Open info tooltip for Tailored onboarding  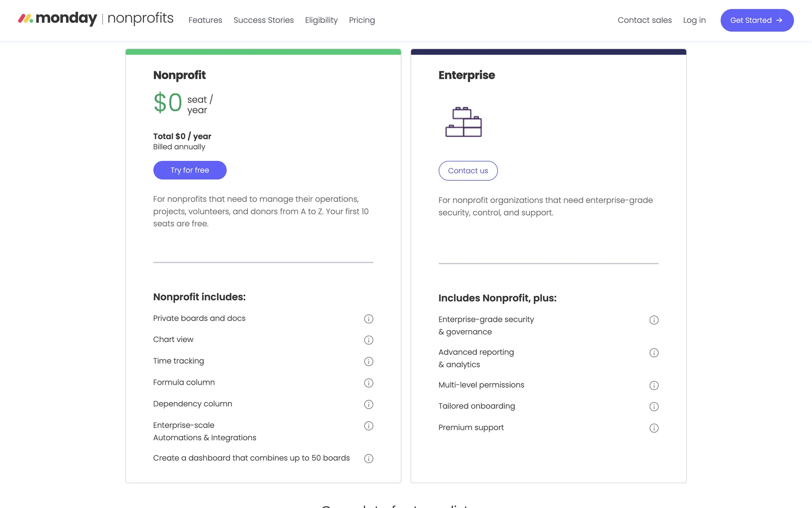pos(654,407)
